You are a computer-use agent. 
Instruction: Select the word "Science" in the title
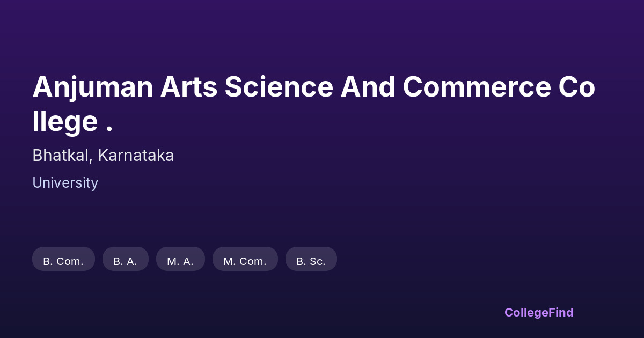(279, 87)
